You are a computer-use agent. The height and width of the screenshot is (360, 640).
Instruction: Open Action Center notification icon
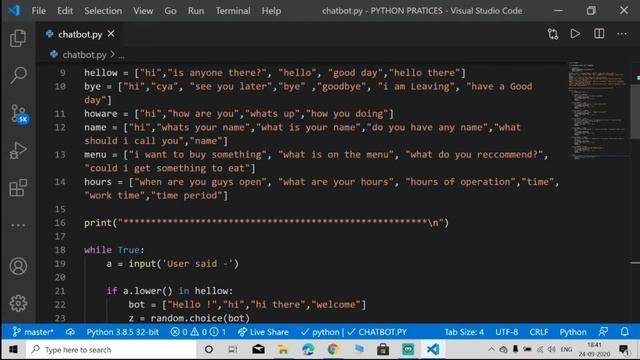(623, 350)
